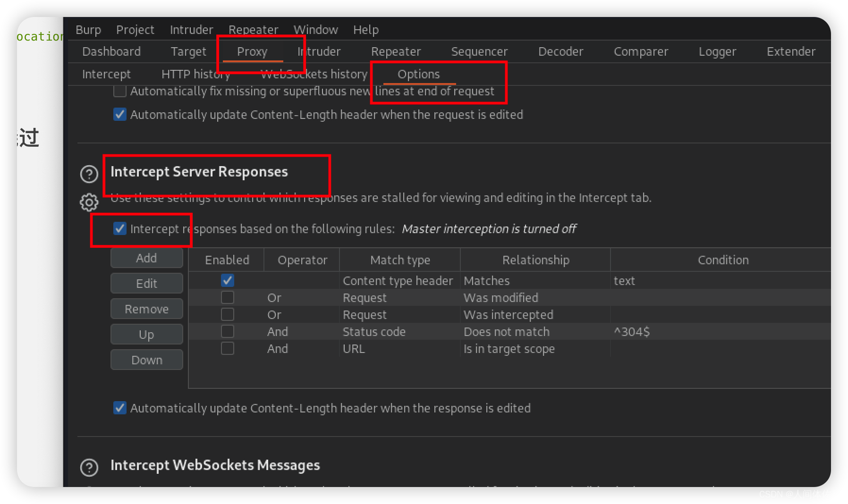Sort by the Relationship column header
Viewport: 848px width, 504px height.
[535, 260]
